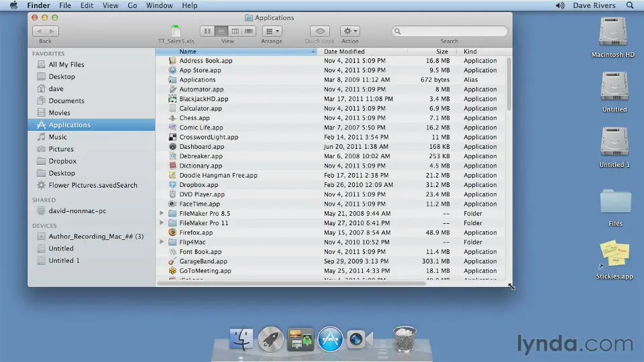This screenshot has height=362, width=644.
Task: Select Applications in the sidebar
Action: [91, 125]
